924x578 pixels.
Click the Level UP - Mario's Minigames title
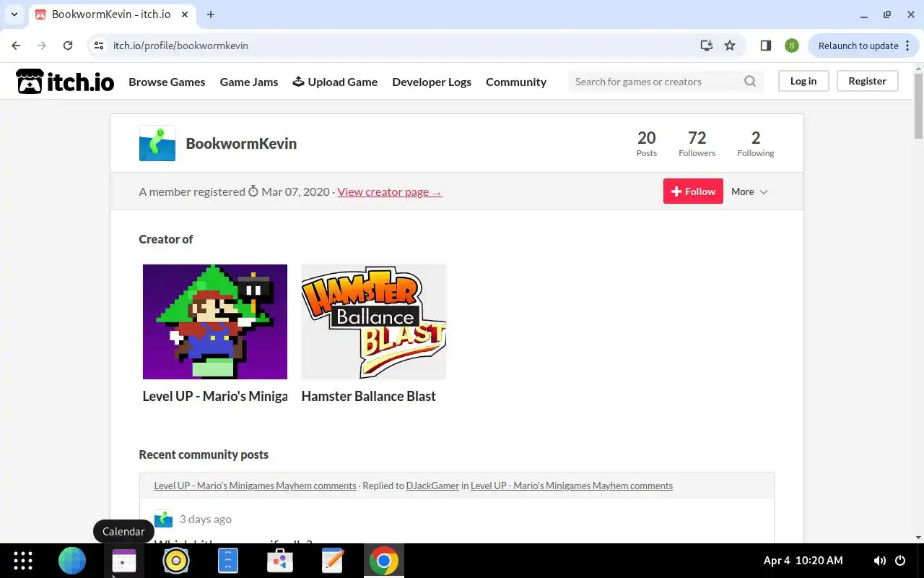tap(215, 396)
